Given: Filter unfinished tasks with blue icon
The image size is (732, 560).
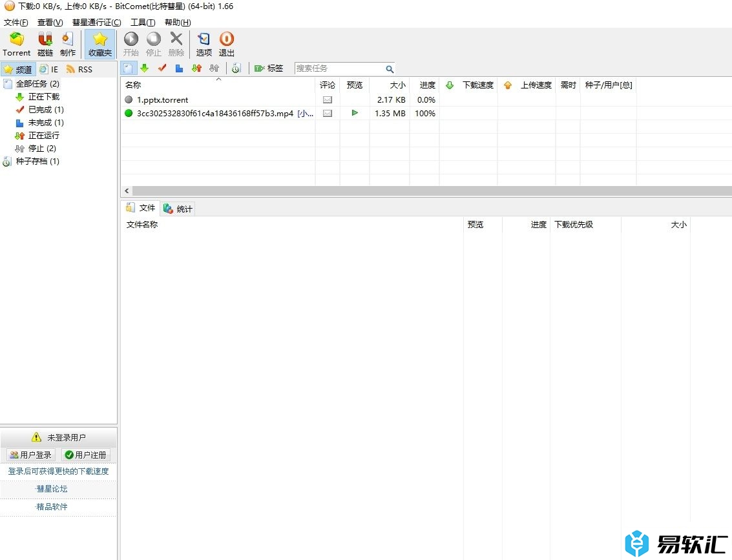Looking at the screenshot, I should click(179, 68).
